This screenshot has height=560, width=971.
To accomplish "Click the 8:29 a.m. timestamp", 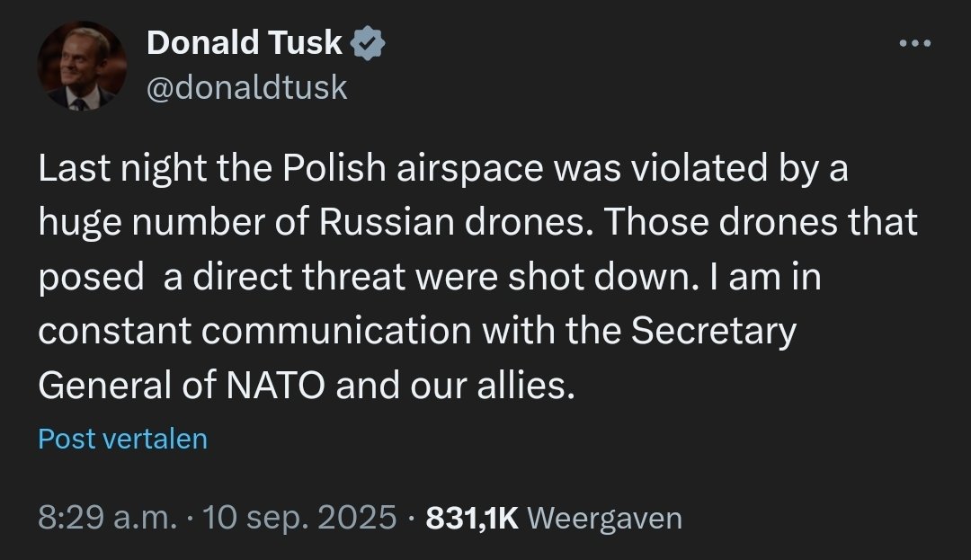I will click(x=107, y=518).
